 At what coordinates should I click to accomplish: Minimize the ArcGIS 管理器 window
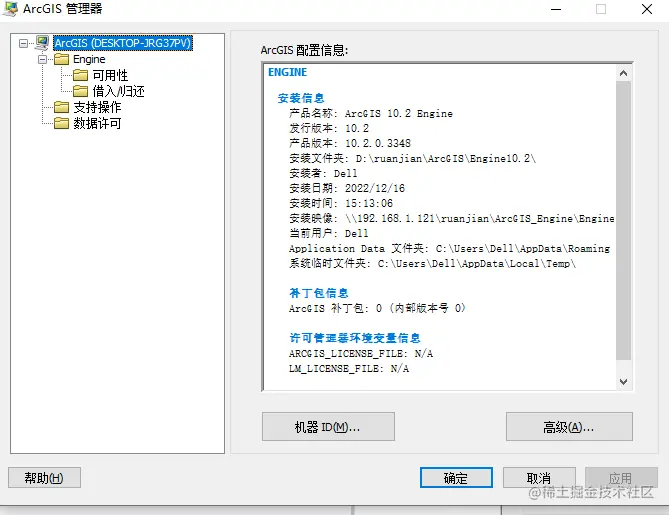click(x=556, y=9)
